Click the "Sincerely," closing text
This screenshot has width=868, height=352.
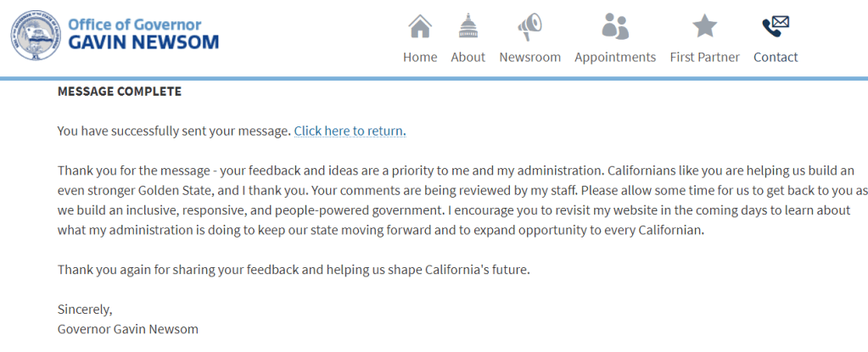(85, 309)
